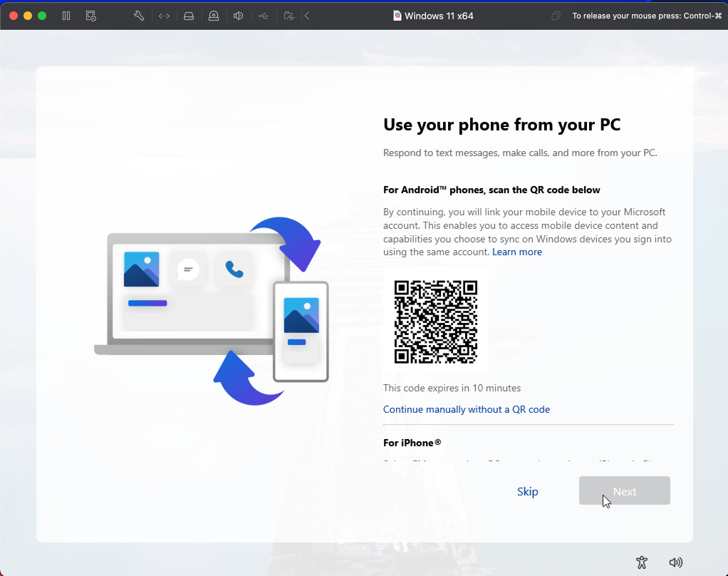
Task: Open the Learn more link
Action: tap(517, 252)
